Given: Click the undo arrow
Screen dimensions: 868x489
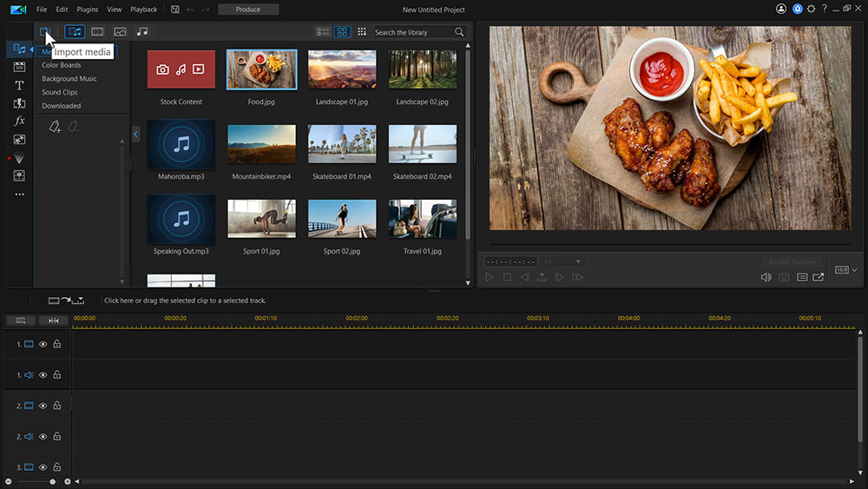Looking at the screenshot, I should pyautogui.click(x=190, y=10).
